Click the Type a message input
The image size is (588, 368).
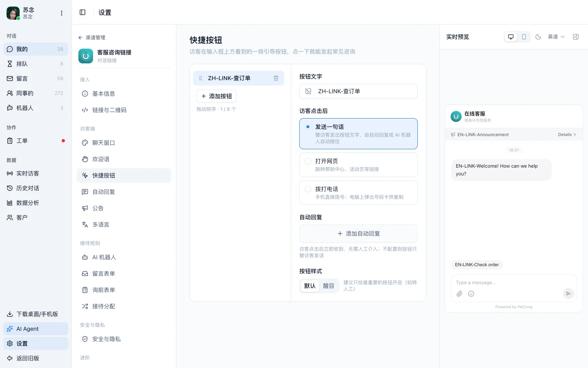(x=514, y=283)
